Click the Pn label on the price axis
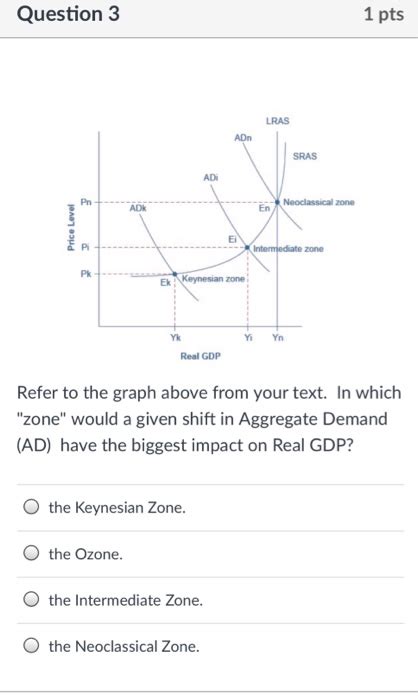Viewport: 418px width, 700px height. click(x=86, y=202)
